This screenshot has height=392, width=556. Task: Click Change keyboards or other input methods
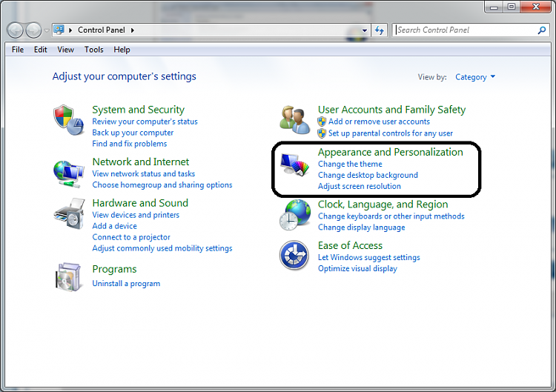coord(391,216)
